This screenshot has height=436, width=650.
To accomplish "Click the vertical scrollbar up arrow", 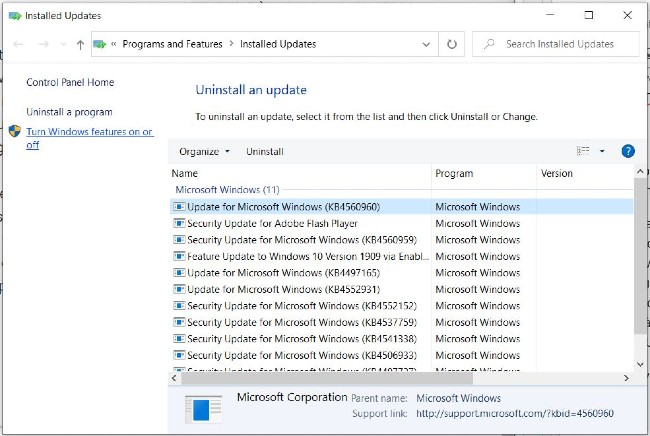I will (640, 171).
